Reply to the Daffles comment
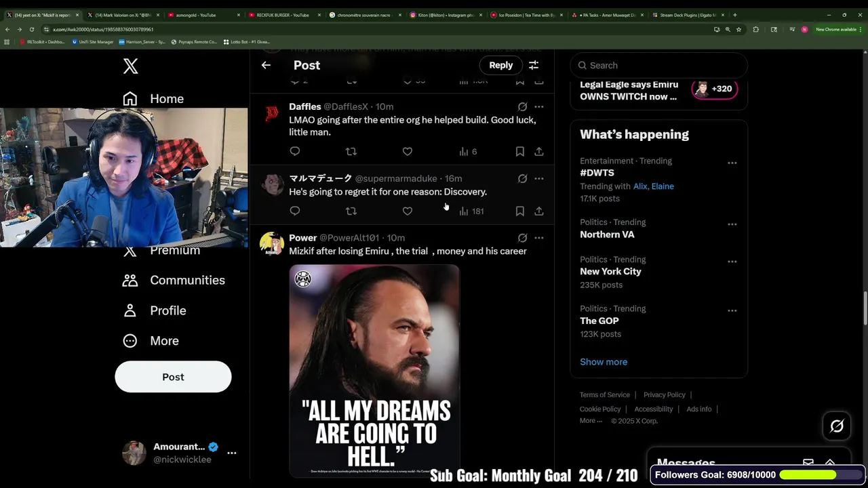This screenshot has width=868, height=488. pos(295,151)
